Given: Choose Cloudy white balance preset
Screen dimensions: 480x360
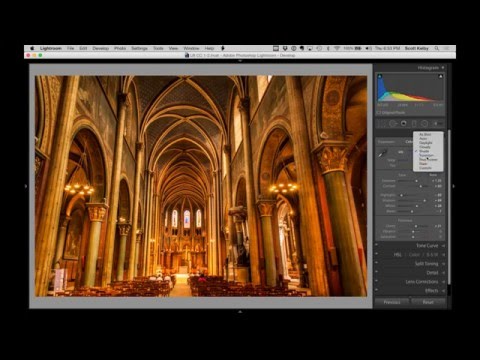Looking at the screenshot, I should (x=428, y=147).
